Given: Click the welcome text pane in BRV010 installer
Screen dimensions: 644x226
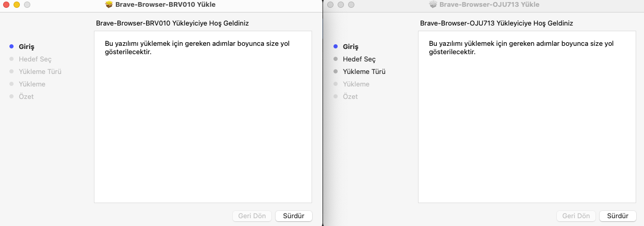Looking at the screenshot, I should point(202,125).
